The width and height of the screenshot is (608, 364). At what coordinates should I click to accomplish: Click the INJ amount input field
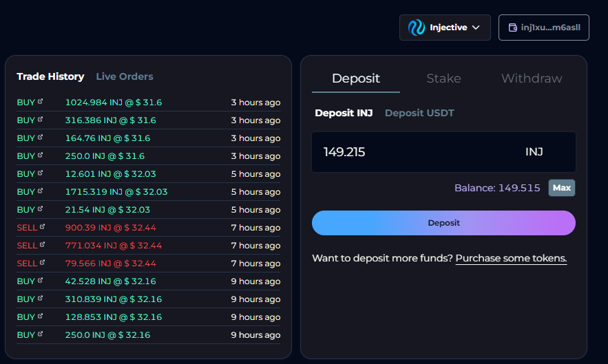[x=413, y=152]
